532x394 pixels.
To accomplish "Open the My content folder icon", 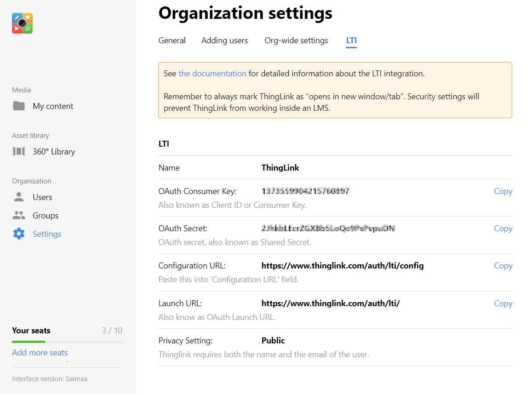I will 19,106.
